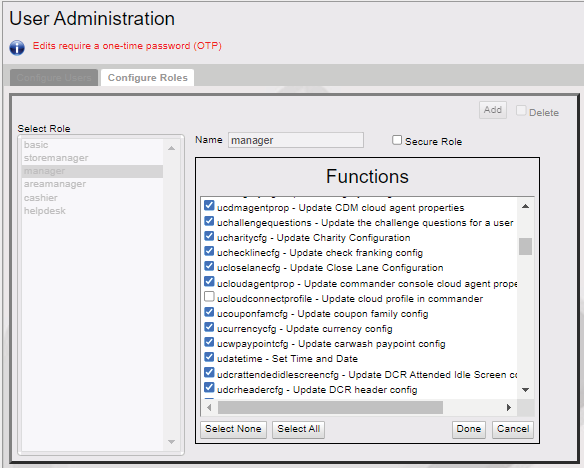The image size is (584, 468).
Task: Click the horizontal scroll right arrow
Action: [x=509, y=407]
